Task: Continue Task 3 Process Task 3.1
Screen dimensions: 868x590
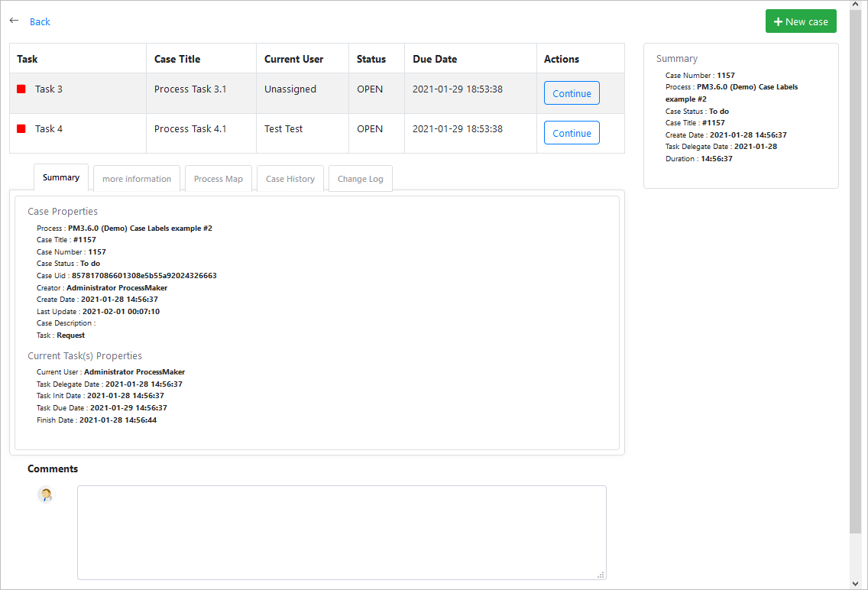Action: pyautogui.click(x=572, y=93)
